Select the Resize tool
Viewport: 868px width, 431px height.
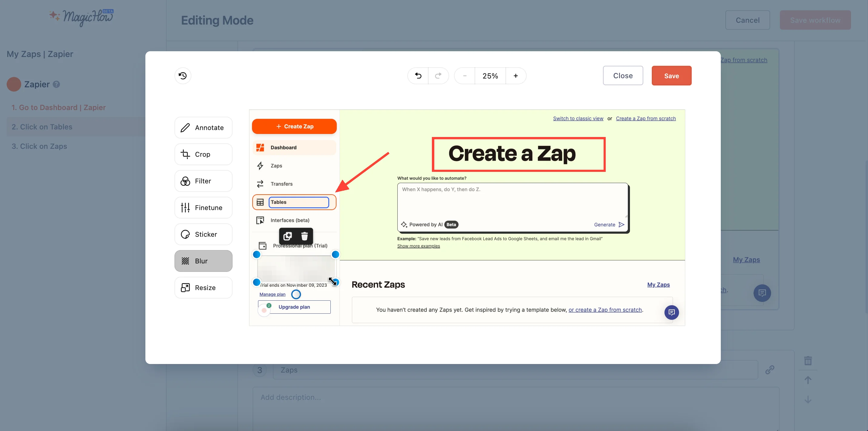tap(203, 287)
